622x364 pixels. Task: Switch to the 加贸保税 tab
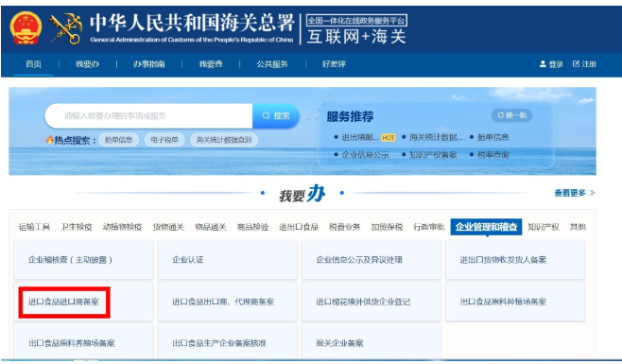point(387,227)
